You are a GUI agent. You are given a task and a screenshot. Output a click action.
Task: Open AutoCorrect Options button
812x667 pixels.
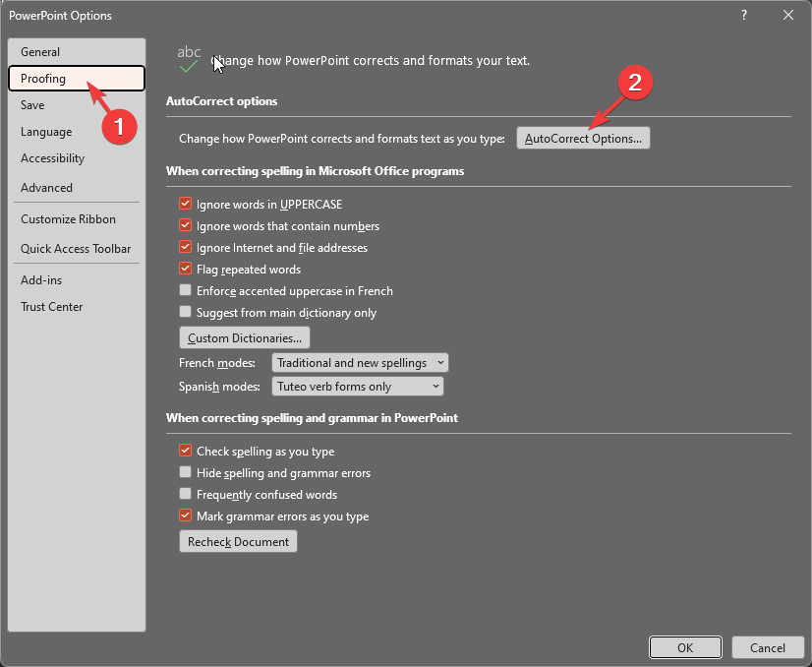point(583,139)
